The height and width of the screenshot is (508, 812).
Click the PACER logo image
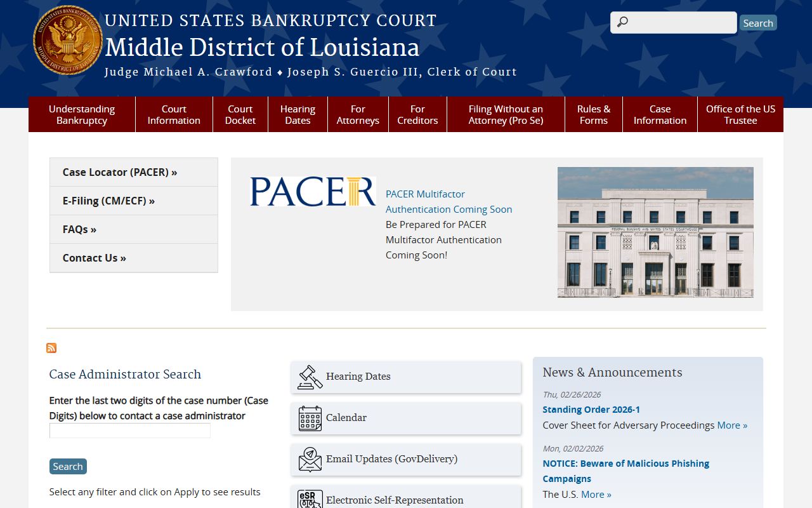(x=313, y=191)
